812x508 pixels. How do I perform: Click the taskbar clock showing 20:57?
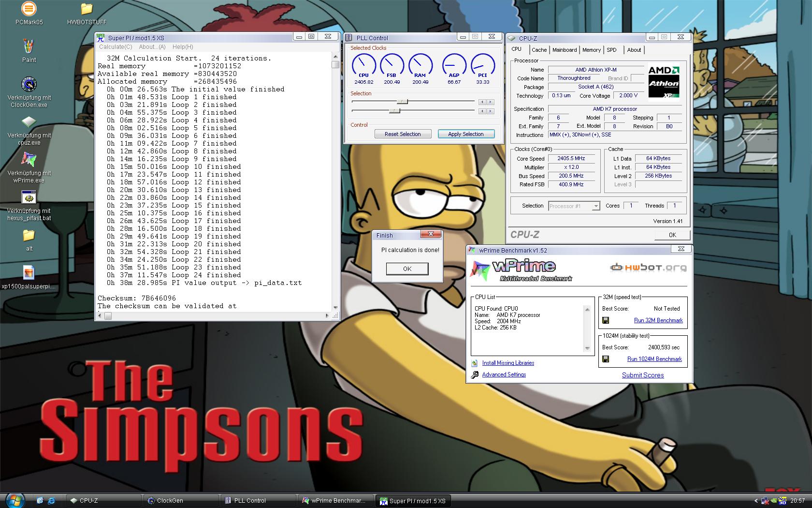[797, 501]
